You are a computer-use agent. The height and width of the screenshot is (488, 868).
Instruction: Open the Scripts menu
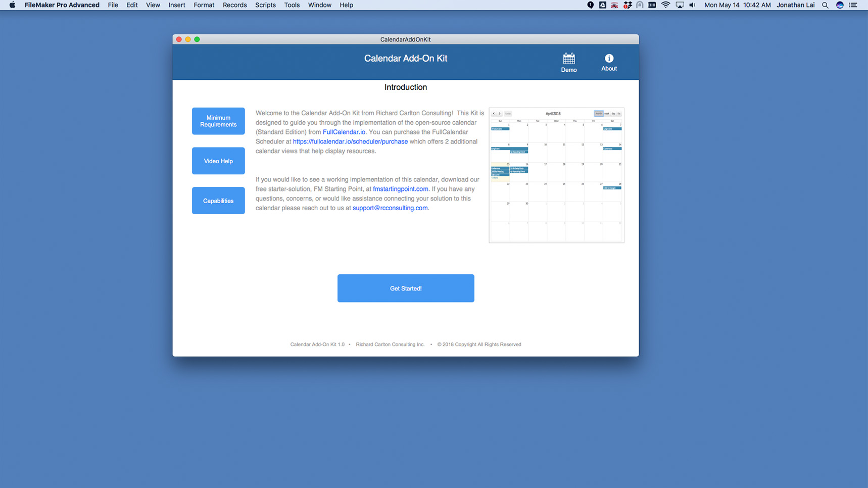(x=265, y=5)
